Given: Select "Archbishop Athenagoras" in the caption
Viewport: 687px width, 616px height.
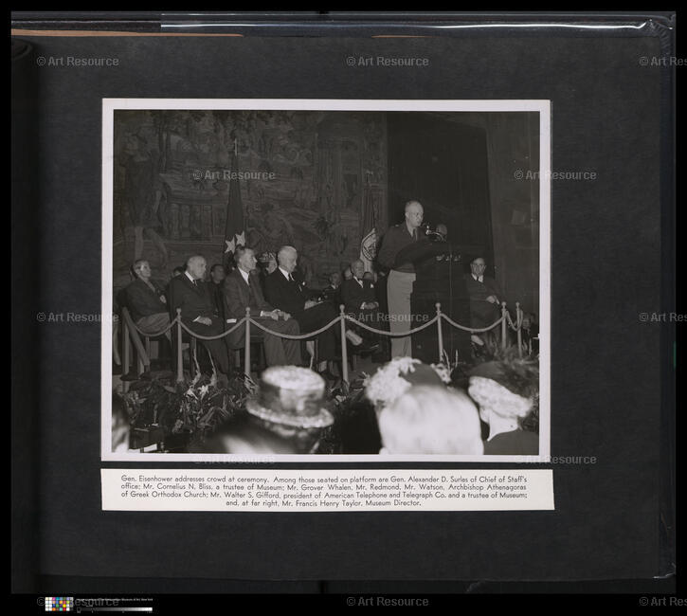Looking at the screenshot, I should click(487, 487).
